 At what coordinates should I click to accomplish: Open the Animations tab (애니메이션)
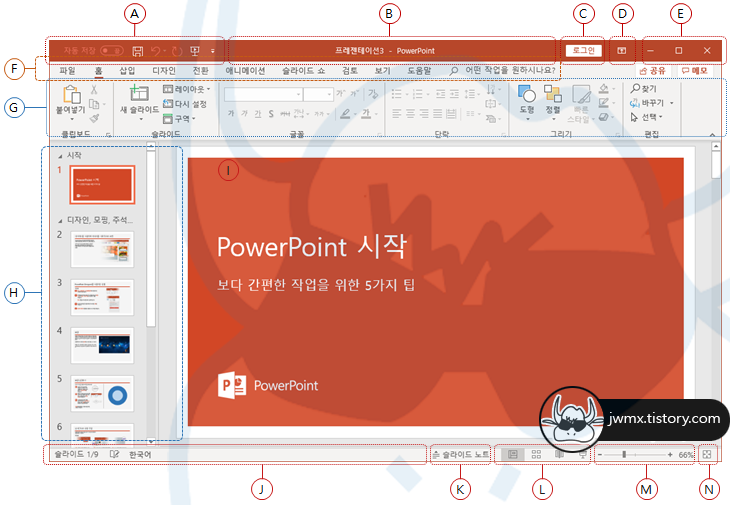click(245, 70)
